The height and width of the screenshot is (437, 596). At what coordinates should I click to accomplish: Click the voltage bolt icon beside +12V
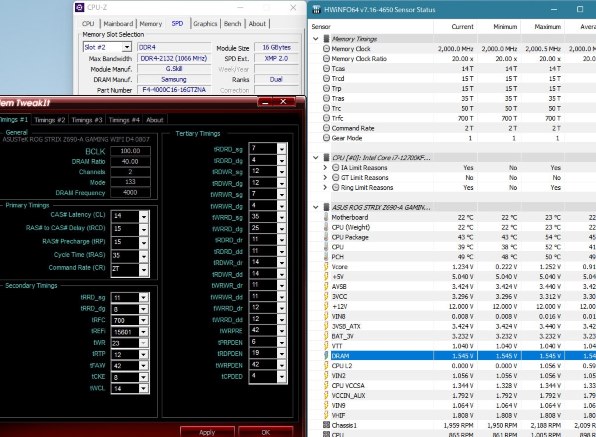pyautogui.click(x=326, y=306)
